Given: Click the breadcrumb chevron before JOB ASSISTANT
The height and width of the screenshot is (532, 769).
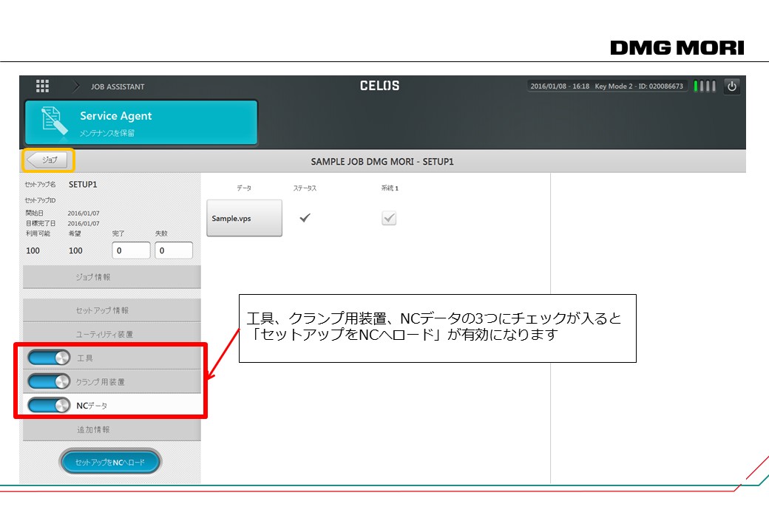Looking at the screenshot, I should click(76, 86).
